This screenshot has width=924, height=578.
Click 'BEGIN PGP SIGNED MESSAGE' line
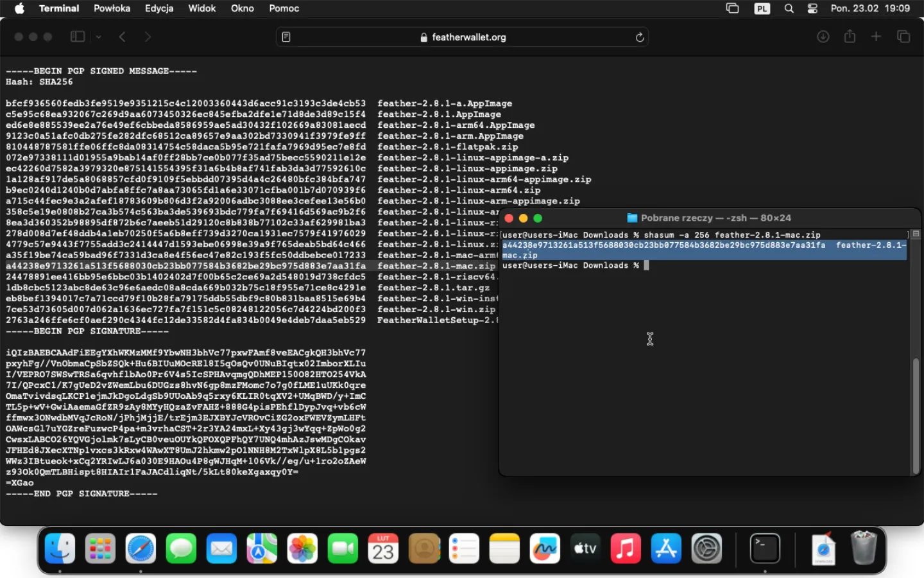(x=101, y=71)
